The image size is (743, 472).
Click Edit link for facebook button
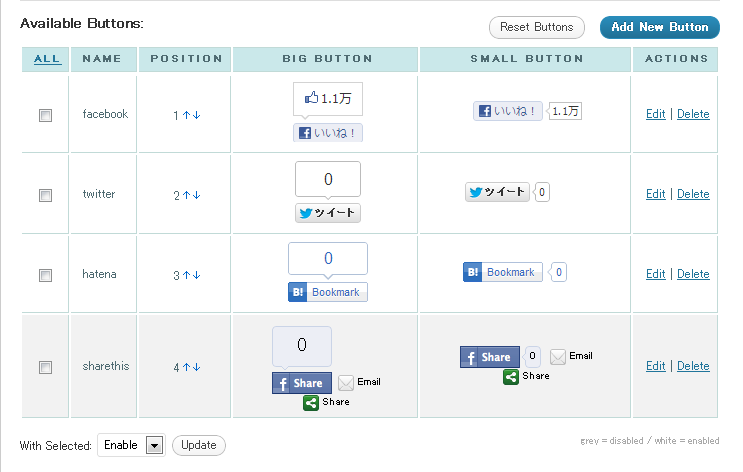point(655,114)
